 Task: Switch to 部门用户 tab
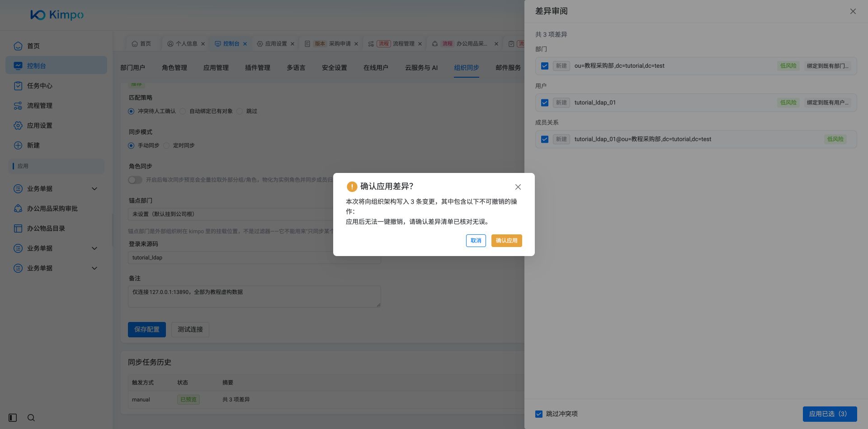132,68
